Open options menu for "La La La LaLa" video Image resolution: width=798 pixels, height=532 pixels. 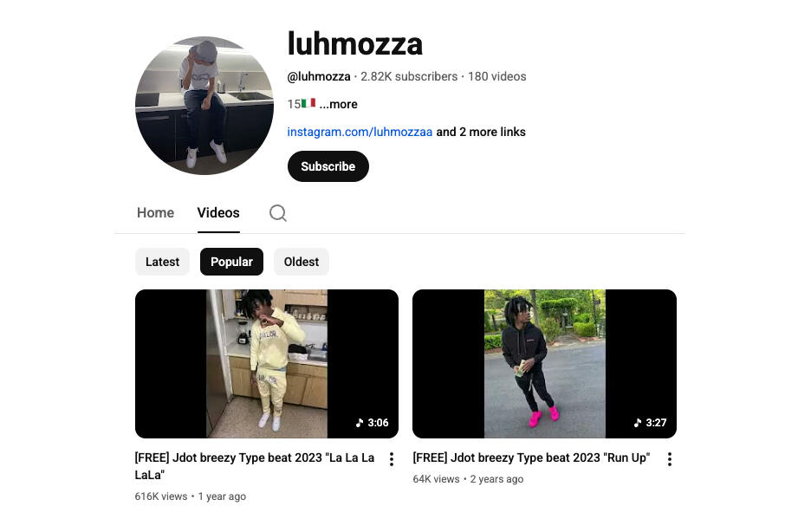(392, 459)
